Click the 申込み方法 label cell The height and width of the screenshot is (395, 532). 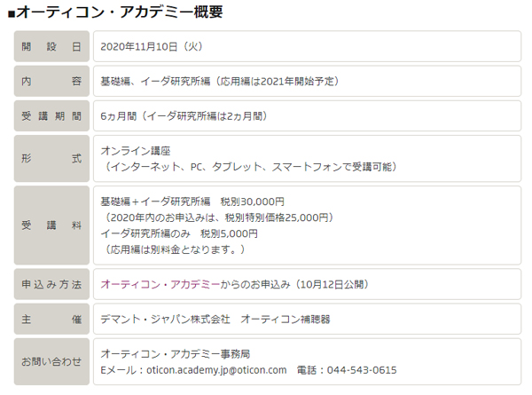(x=51, y=284)
